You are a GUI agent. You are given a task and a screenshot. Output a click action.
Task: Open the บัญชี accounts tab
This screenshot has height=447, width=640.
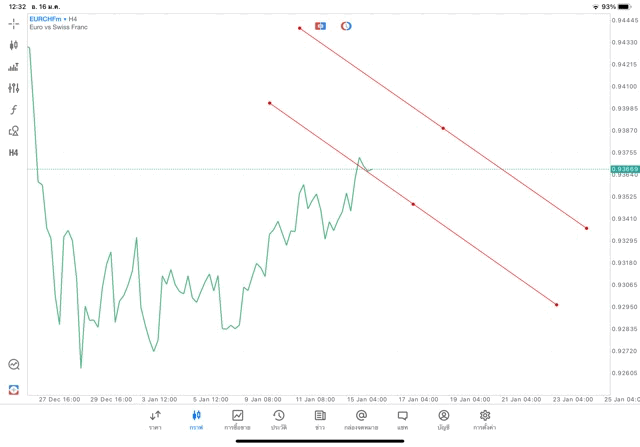click(x=443, y=420)
